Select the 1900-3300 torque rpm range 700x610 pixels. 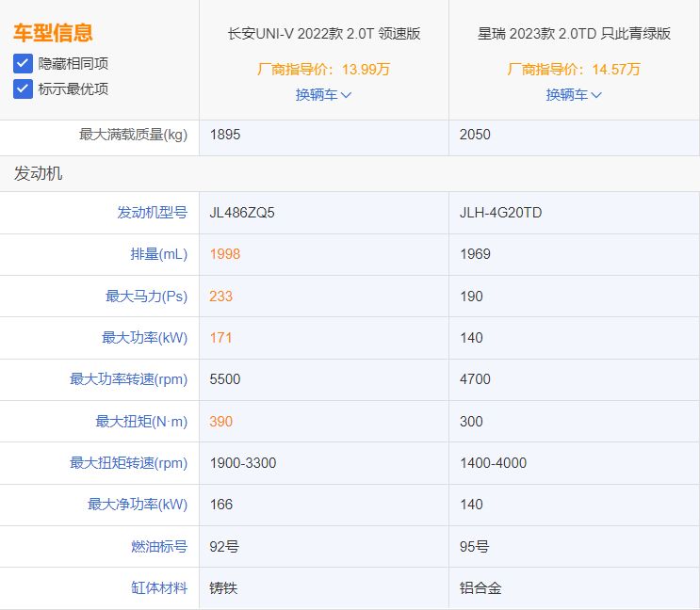click(x=243, y=463)
